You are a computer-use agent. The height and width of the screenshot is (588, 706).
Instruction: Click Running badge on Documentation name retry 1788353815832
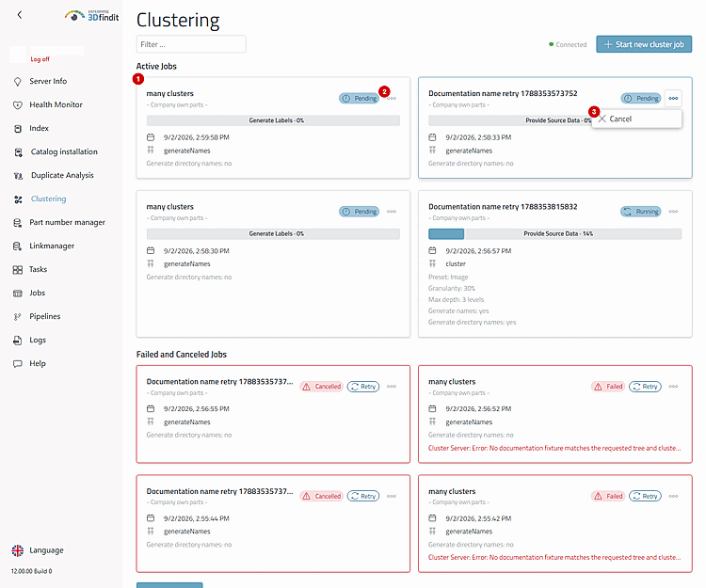pos(641,212)
